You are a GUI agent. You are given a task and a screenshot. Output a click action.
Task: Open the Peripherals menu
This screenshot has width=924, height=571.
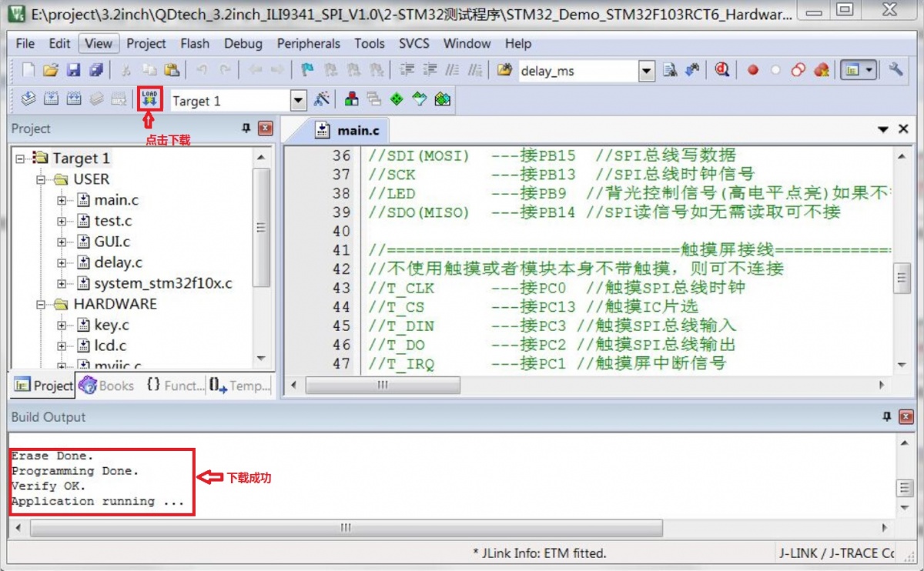coord(308,44)
